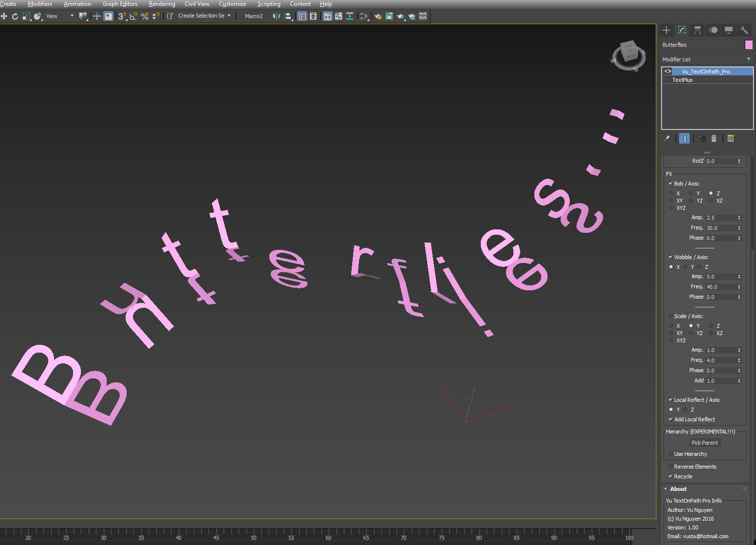Toggle the Angle Snap tool

[133, 16]
